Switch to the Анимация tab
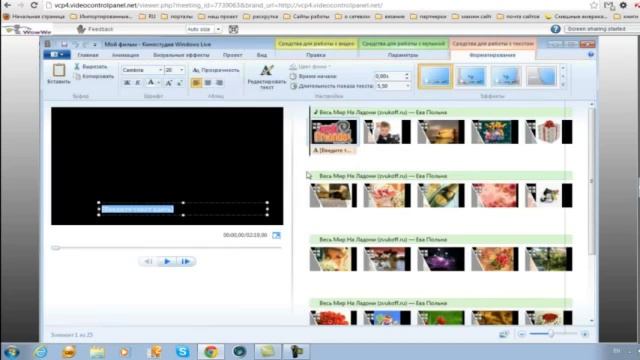 click(125, 55)
